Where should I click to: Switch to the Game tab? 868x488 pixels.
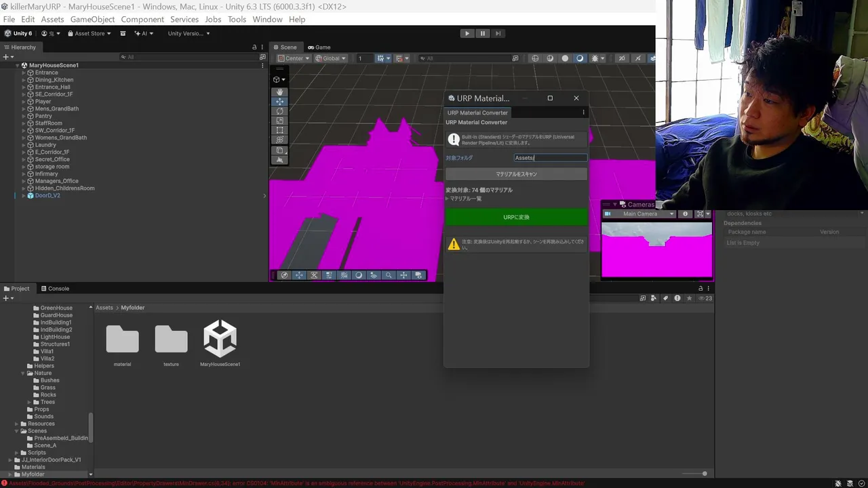pos(319,47)
